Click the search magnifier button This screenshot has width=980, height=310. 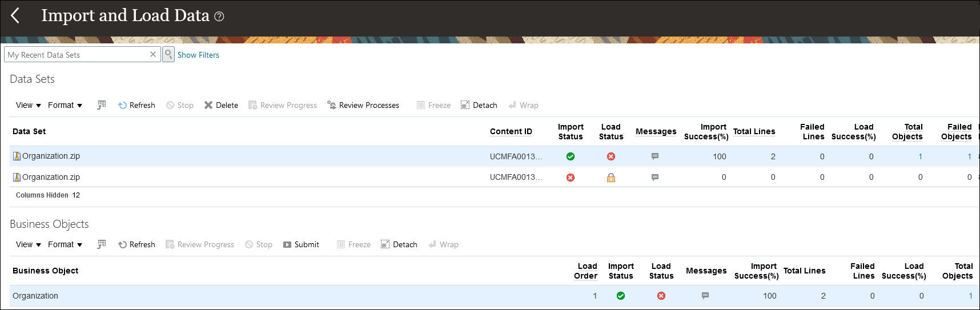168,54
